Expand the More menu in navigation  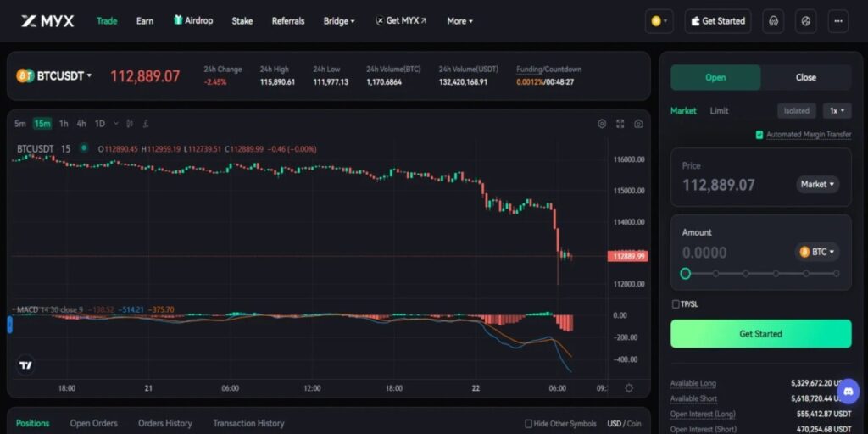click(x=459, y=21)
